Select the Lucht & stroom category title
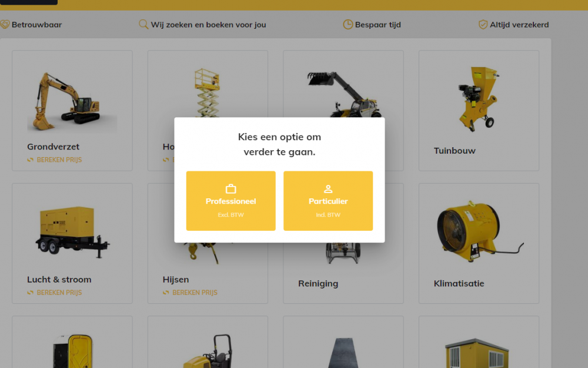Screen dimensions: 588x368 pos(59,279)
